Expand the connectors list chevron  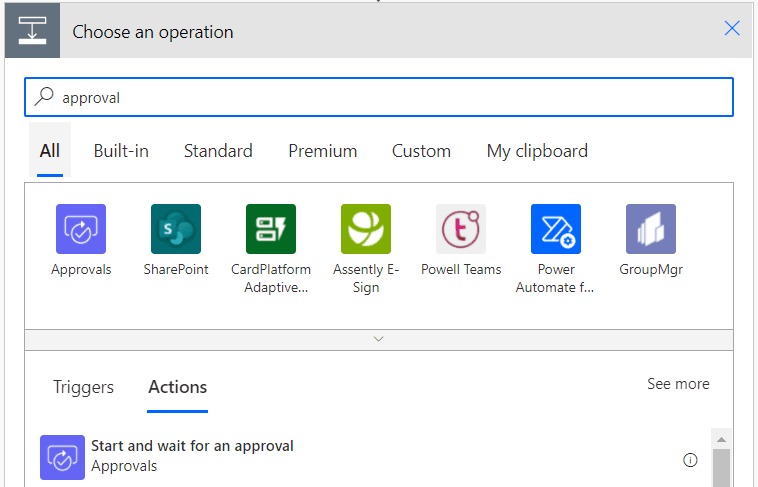[379, 339]
